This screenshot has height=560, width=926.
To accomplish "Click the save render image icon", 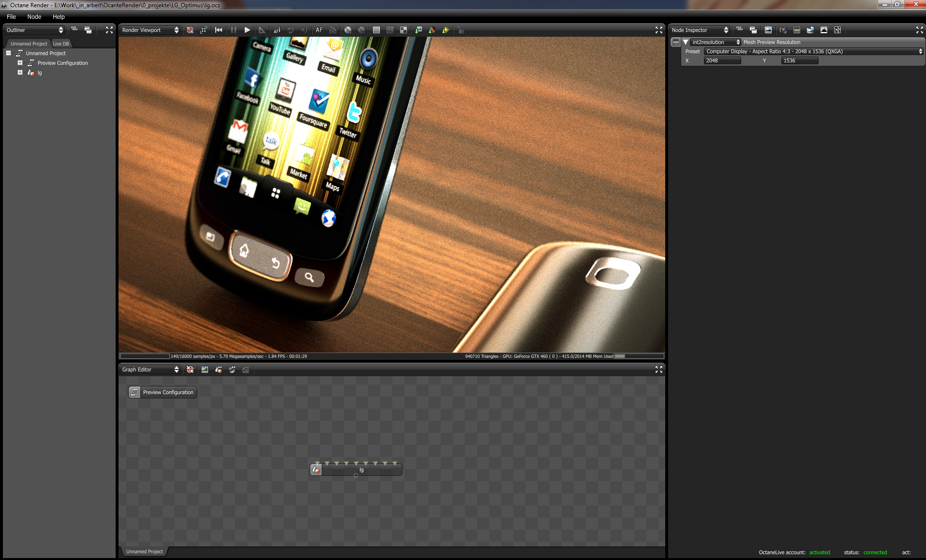I will tap(418, 30).
